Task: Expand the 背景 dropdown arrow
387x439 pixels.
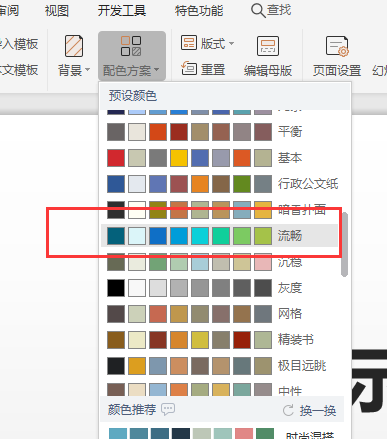Action: tap(88, 70)
